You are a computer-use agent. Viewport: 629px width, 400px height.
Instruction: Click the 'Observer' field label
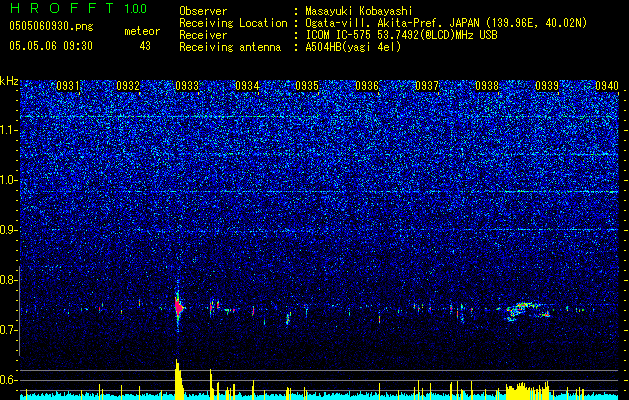click(203, 11)
